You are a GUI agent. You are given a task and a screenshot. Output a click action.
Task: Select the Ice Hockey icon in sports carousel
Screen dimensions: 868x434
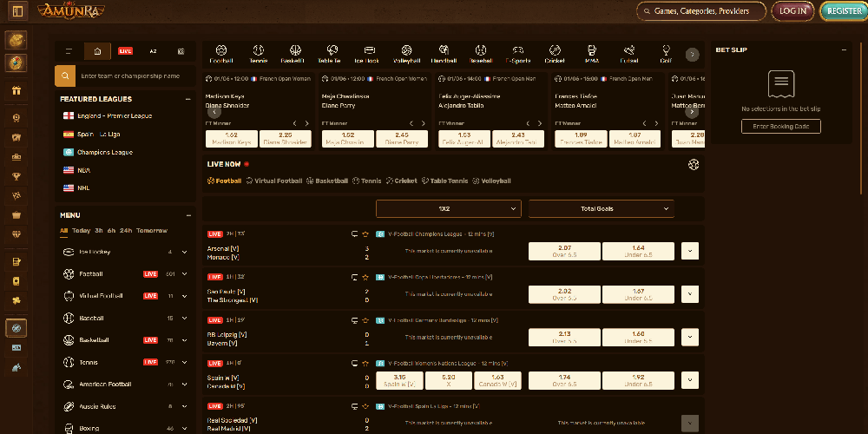(x=369, y=54)
